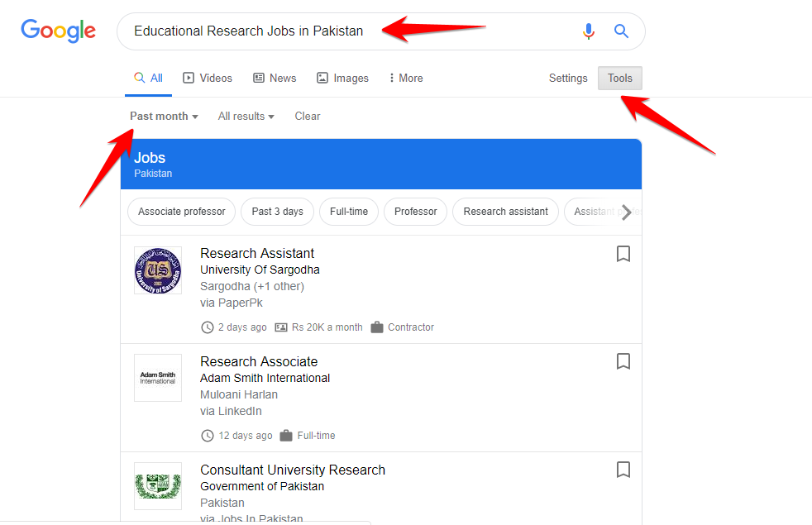
Task: Apply the Full-time filter chip
Action: point(349,212)
